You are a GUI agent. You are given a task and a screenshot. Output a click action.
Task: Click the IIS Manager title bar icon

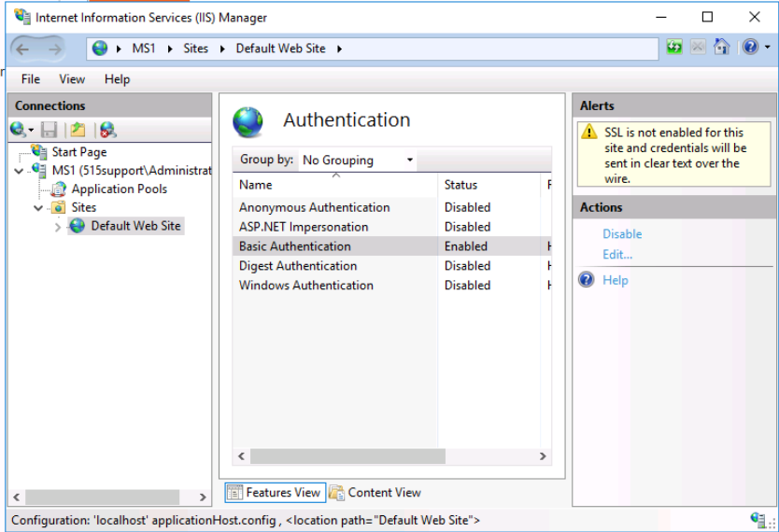click(22, 17)
